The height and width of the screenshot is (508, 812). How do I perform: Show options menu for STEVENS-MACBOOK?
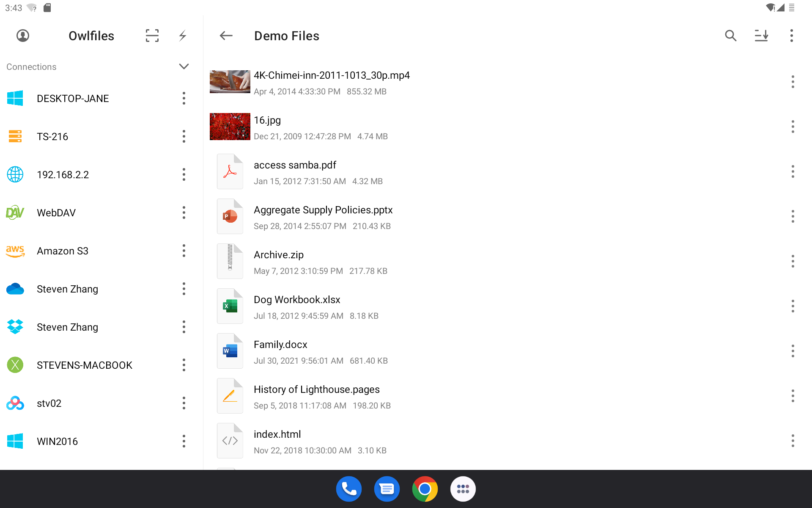[x=184, y=365]
